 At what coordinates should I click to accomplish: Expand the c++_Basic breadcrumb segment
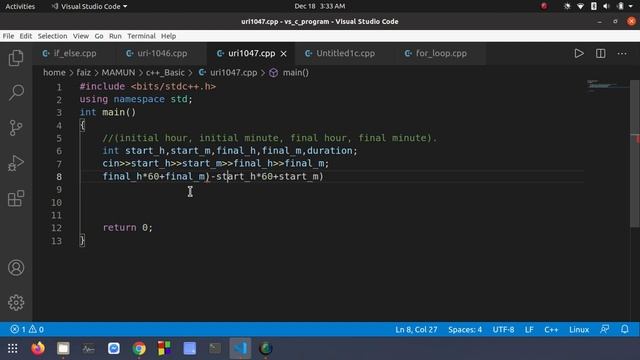coord(165,73)
